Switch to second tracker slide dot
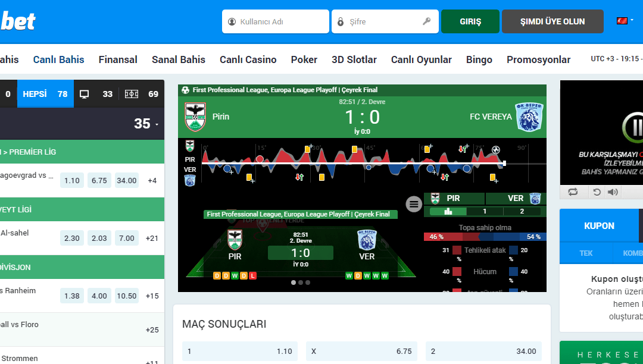Viewport: 643px width, 364px height. coord(301,283)
